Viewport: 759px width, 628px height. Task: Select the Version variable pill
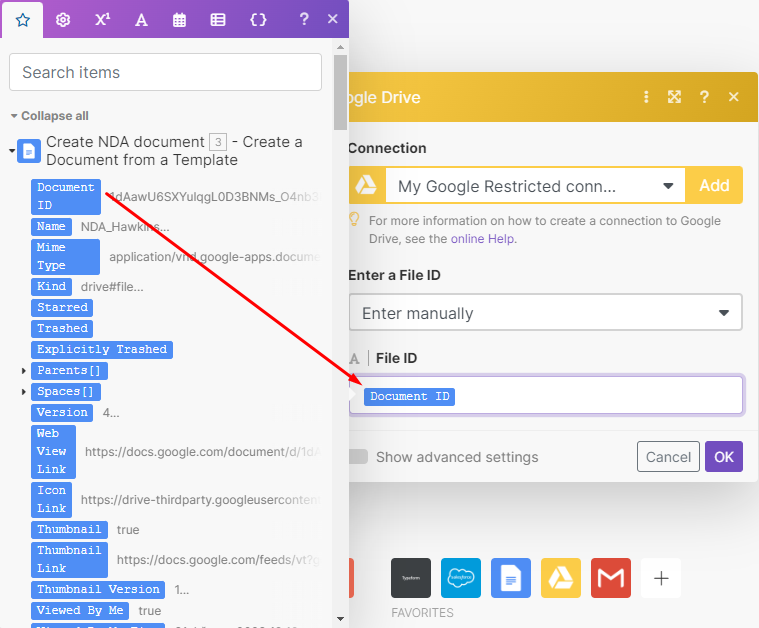tap(62, 413)
